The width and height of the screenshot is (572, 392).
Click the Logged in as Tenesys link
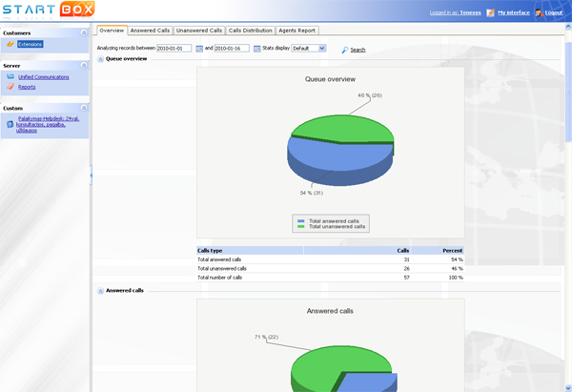456,12
